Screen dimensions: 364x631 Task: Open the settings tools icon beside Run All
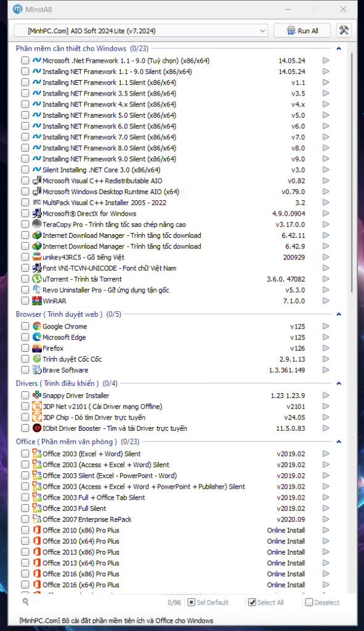[x=344, y=31]
